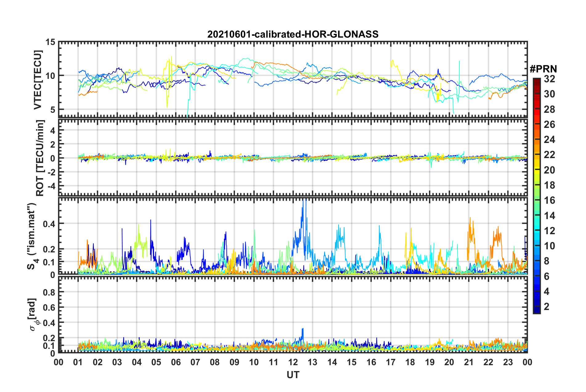Select tick label 8 on the PRN colorbar
Viewport: 586px width, 392px height.
[547, 261]
